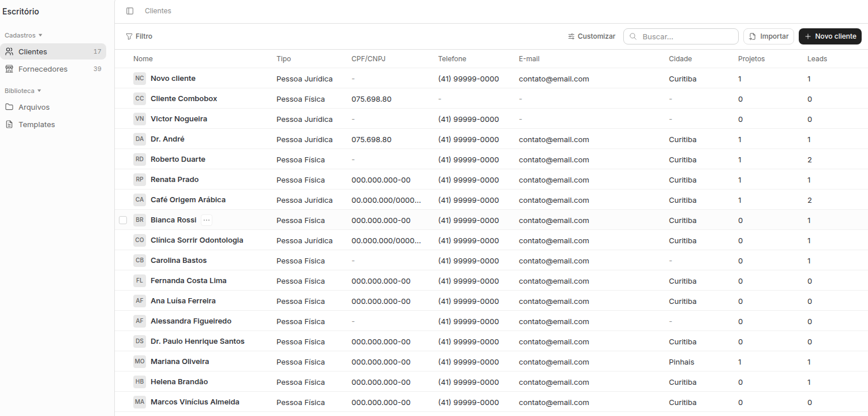Click Café Origem Arábica name
Image resolution: width=868 pixels, height=416 pixels.
coord(188,199)
